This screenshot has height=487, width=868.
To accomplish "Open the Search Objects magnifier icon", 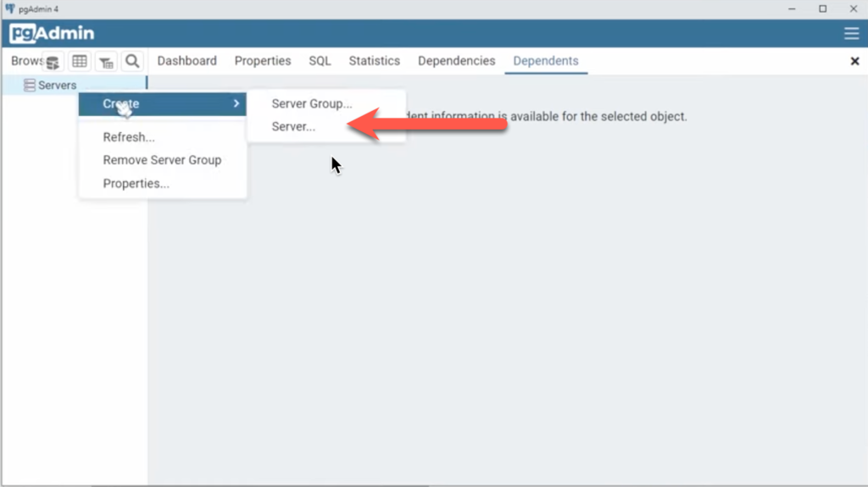I will tap(132, 62).
